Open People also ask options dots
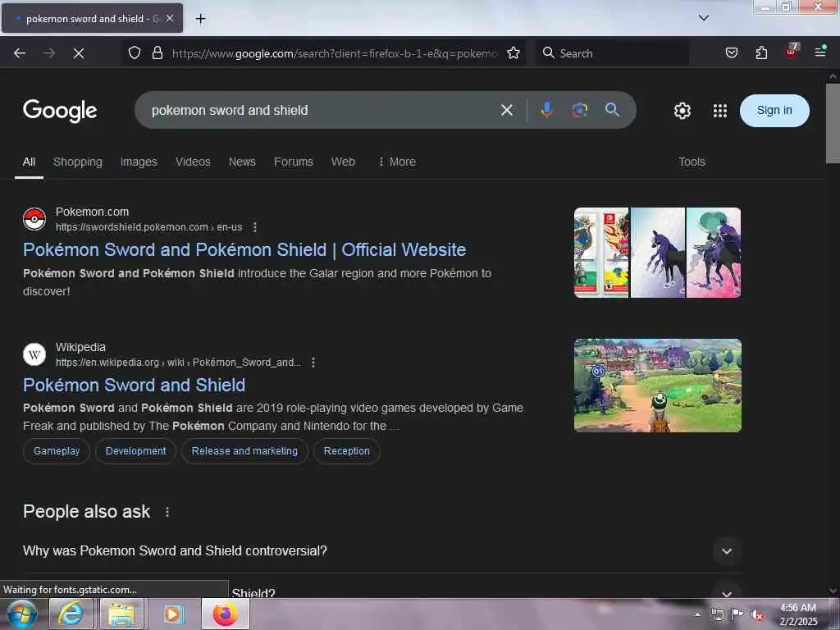The width and height of the screenshot is (840, 630). [x=167, y=512]
